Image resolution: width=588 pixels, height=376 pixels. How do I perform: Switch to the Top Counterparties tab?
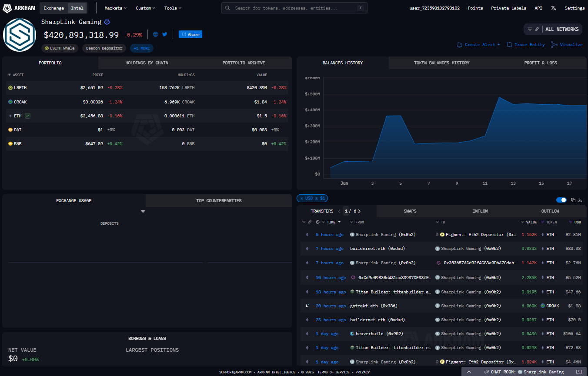219,201
